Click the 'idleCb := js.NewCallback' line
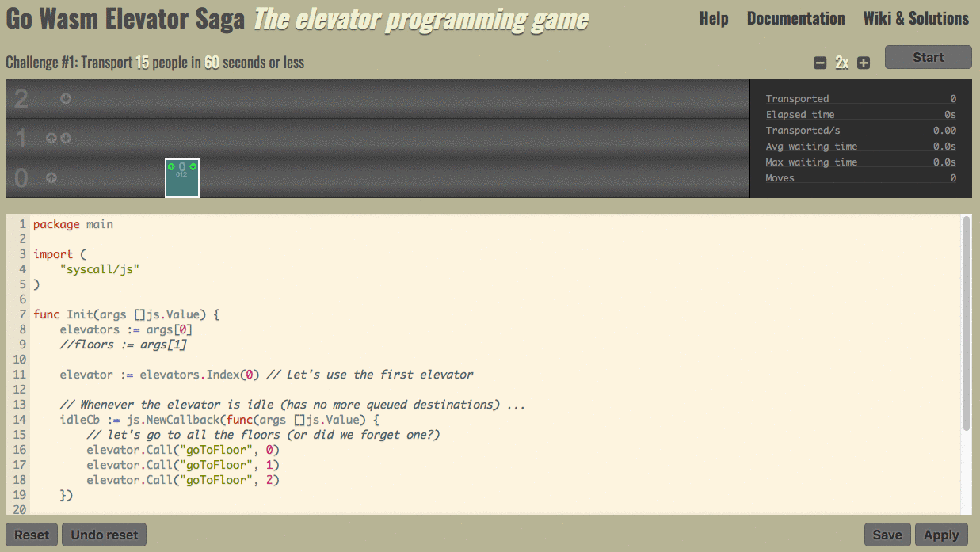Viewport: 980px width, 552px height. (x=219, y=420)
